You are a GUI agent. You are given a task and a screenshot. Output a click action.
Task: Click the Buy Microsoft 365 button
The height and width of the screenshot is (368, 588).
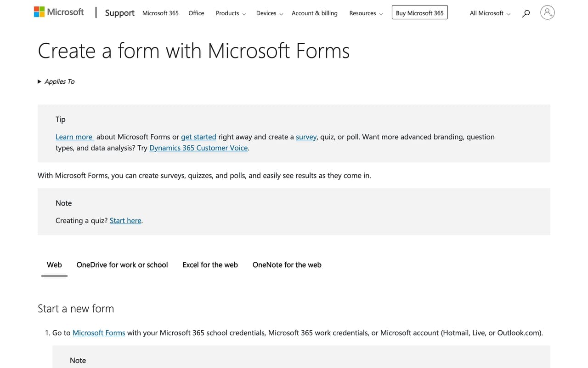[x=420, y=12]
